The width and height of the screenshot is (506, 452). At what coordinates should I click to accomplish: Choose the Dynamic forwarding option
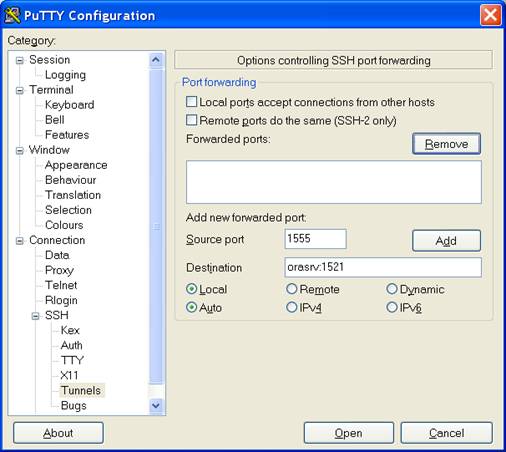(392, 289)
